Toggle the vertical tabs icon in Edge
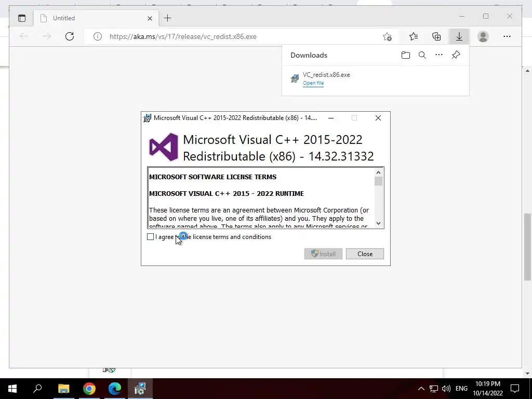532x399 pixels. 22,18
